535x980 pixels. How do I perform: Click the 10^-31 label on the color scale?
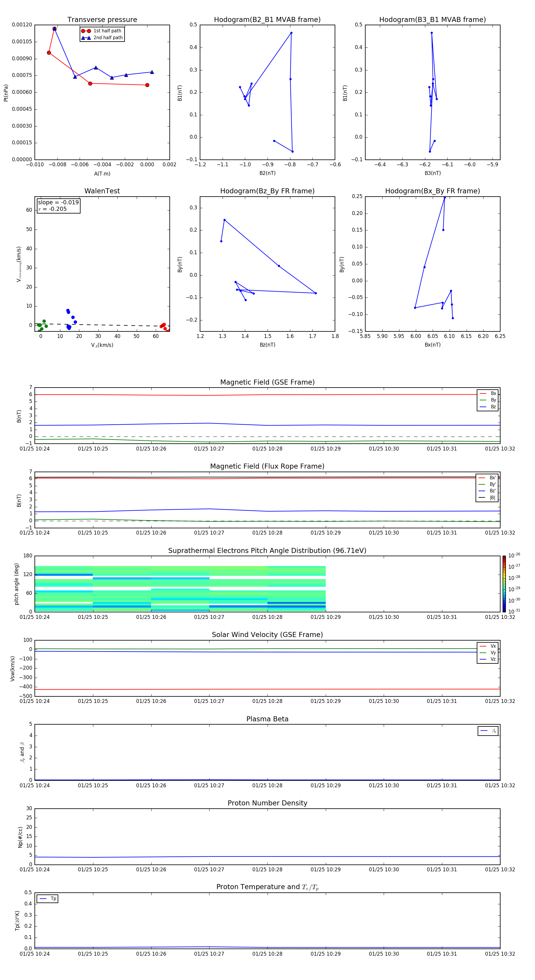coord(514,611)
